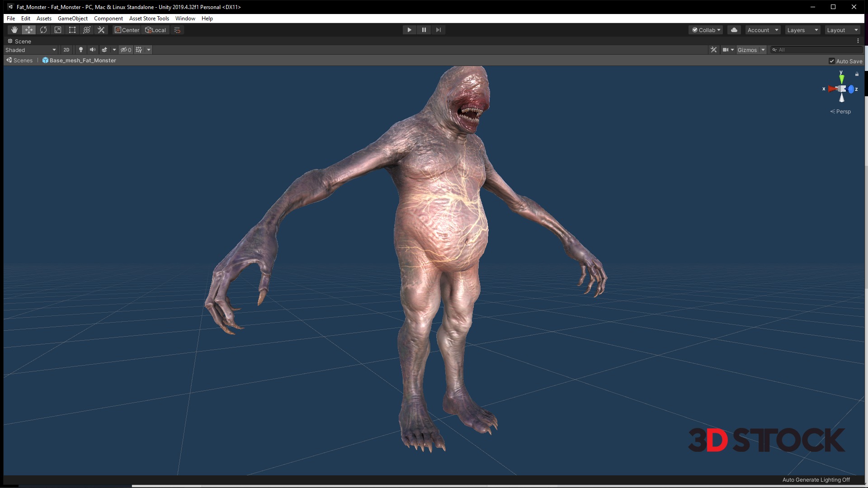Viewport: 868px width, 488px height.
Task: Select the Hand tool
Action: (14, 30)
